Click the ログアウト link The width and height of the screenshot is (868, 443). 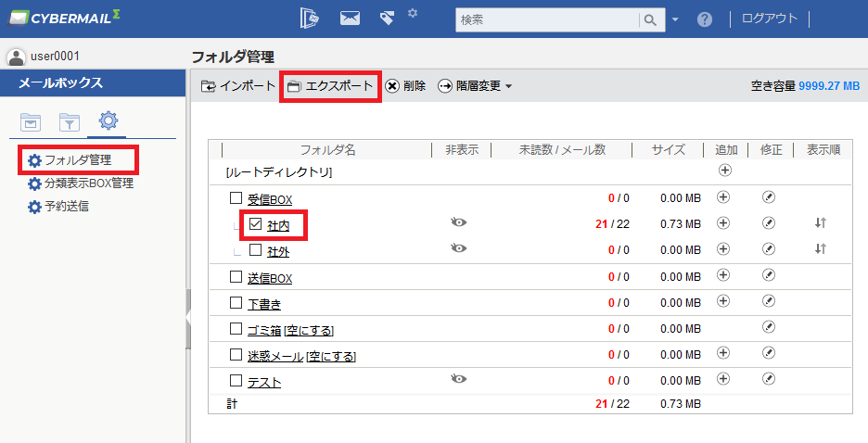coord(770,19)
